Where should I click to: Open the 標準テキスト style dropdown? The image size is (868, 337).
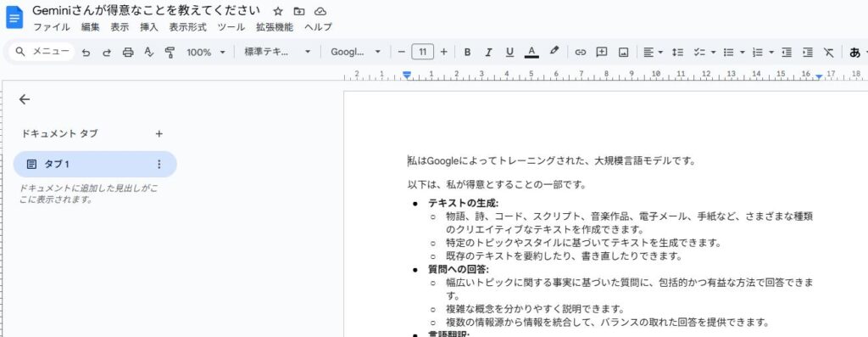click(x=277, y=52)
